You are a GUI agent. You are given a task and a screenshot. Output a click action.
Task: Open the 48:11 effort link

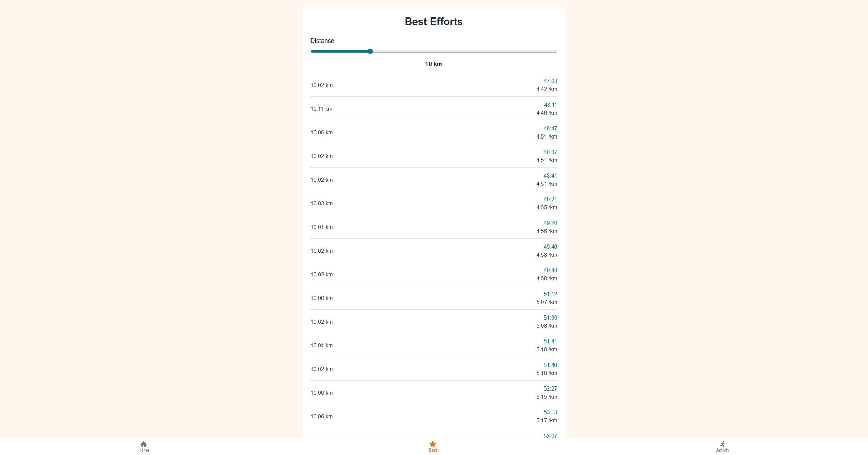(551, 105)
